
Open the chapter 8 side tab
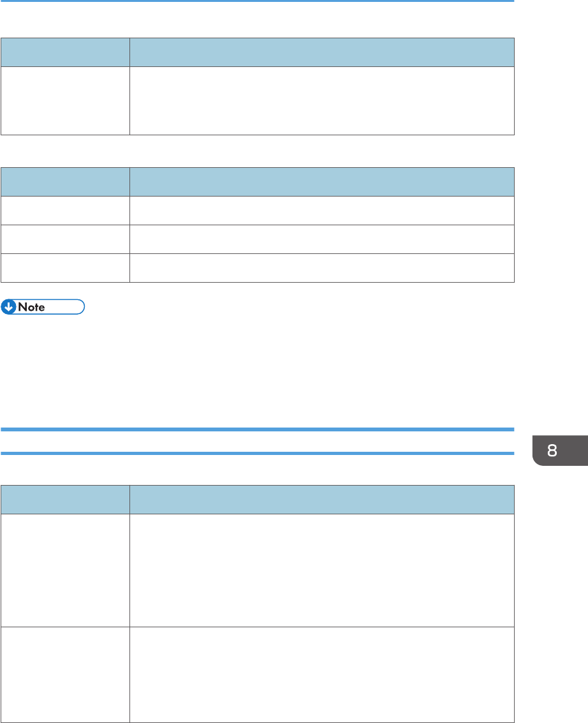tap(560, 451)
